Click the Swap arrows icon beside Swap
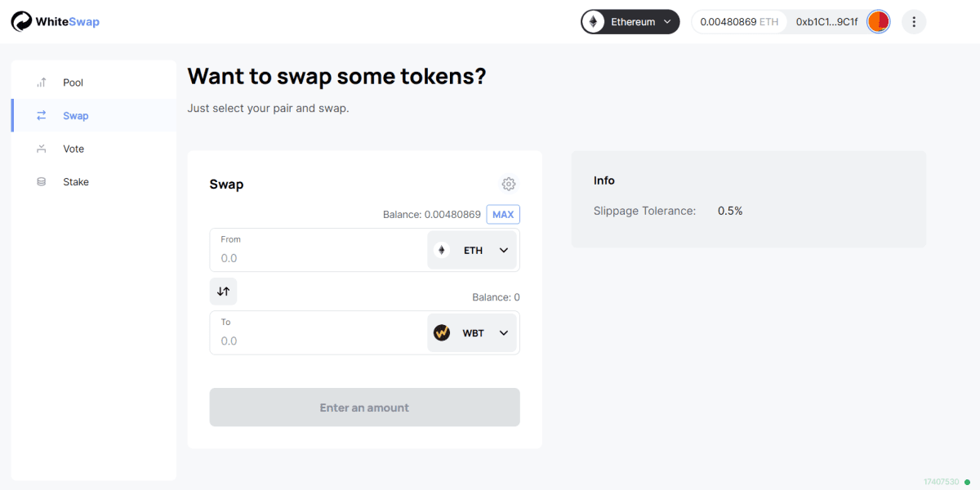This screenshot has height=490, width=980. pyautogui.click(x=41, y=115)
